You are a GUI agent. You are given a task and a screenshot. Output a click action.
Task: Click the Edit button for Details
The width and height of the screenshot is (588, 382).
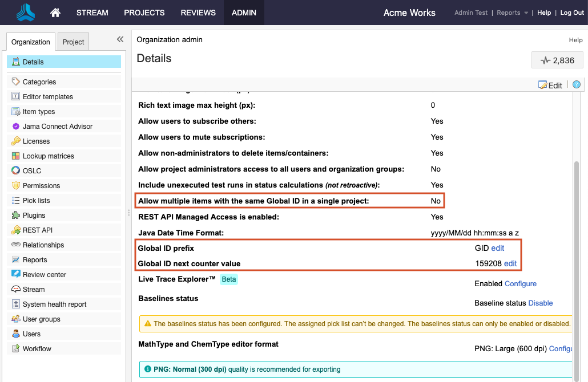click(x=550, y=86)
